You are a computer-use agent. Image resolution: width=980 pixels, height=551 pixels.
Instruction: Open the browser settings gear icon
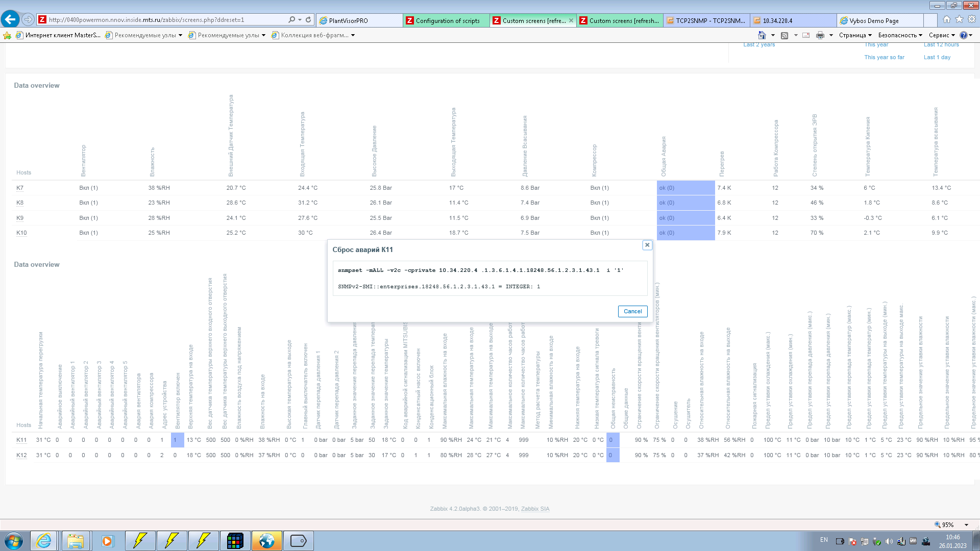[972, 19]
